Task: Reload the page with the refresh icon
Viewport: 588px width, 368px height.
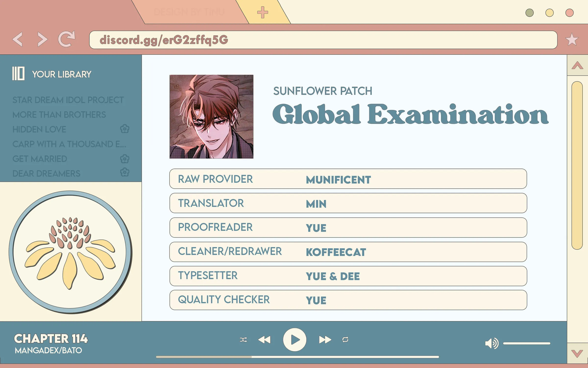Action: [66, 39]
